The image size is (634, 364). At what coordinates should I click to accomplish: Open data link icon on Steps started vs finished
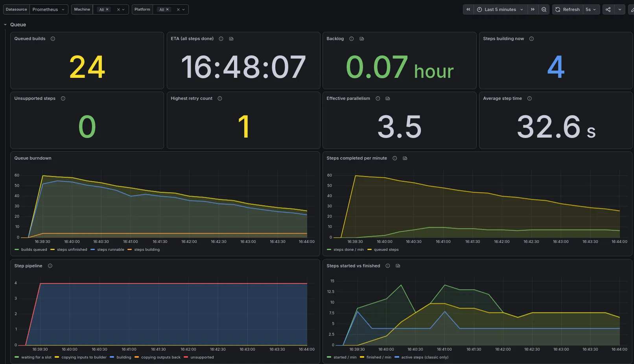point(398,266)
